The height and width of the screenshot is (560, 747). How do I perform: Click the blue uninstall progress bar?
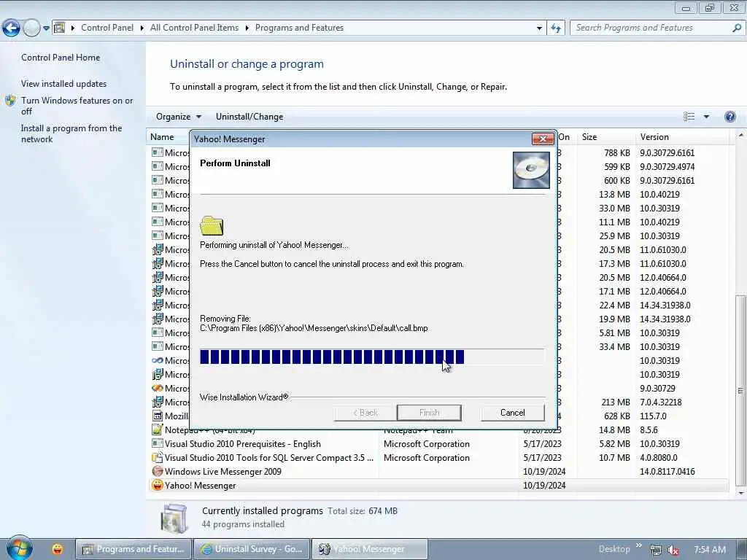point(371,357)
